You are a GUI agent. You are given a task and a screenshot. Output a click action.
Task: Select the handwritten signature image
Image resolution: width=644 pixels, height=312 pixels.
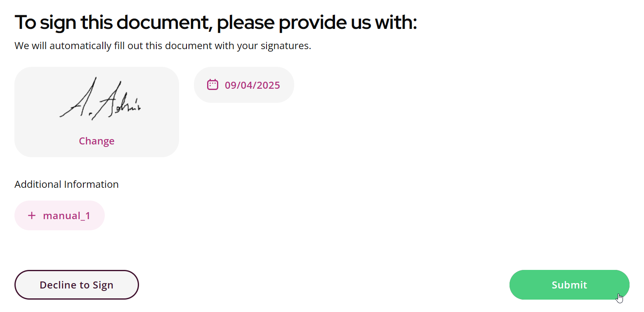(x=100, y=99)
